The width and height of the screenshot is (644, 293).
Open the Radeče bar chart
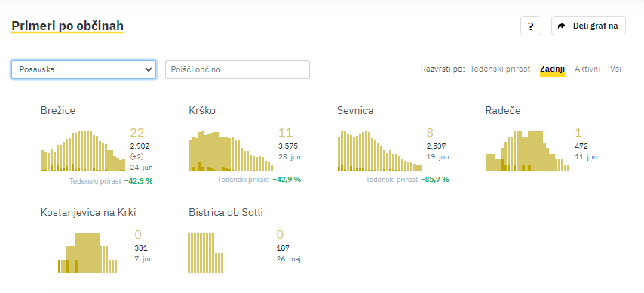click(x=528, y=151)
